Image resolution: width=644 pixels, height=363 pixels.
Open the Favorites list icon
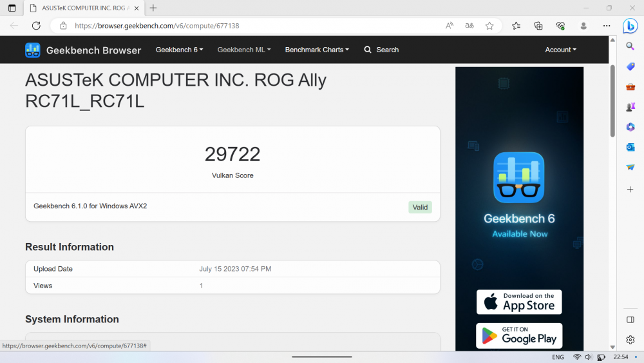pos(516,26)
